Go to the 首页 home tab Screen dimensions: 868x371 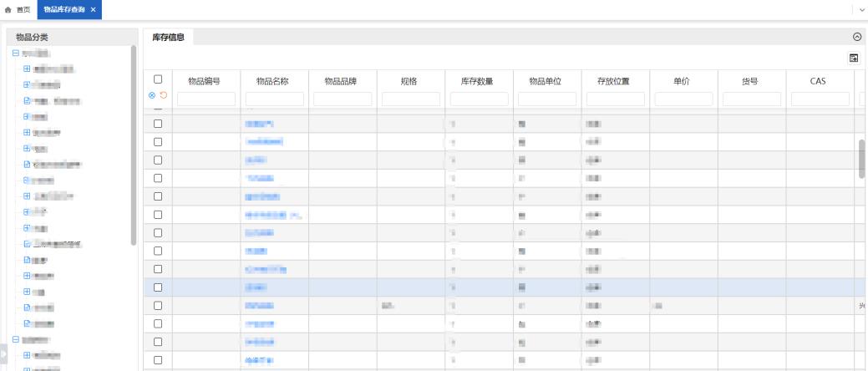(18, 8)
